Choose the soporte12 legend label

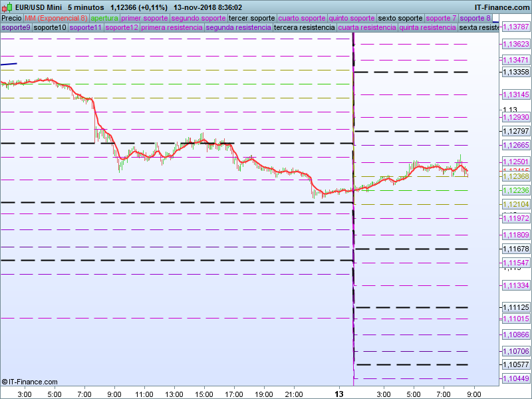coord(122,27)
